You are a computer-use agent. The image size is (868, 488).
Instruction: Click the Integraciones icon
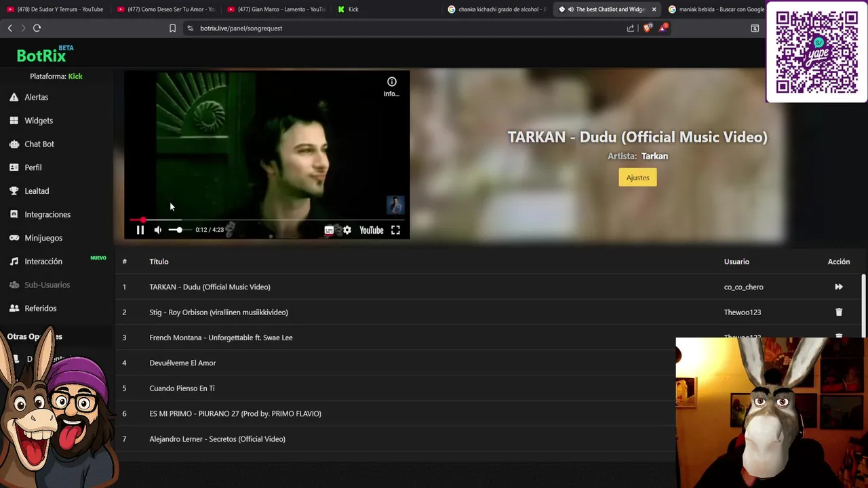(x=14, y=214)
